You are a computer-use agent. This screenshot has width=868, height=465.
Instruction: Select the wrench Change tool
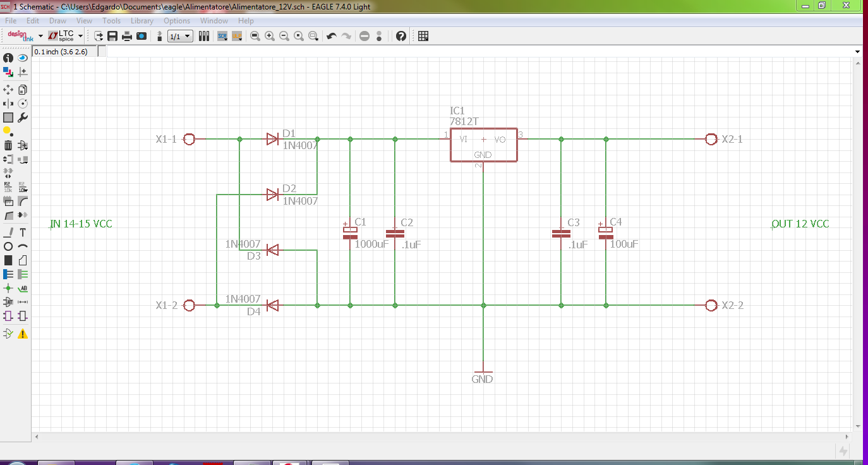point(23,118)
